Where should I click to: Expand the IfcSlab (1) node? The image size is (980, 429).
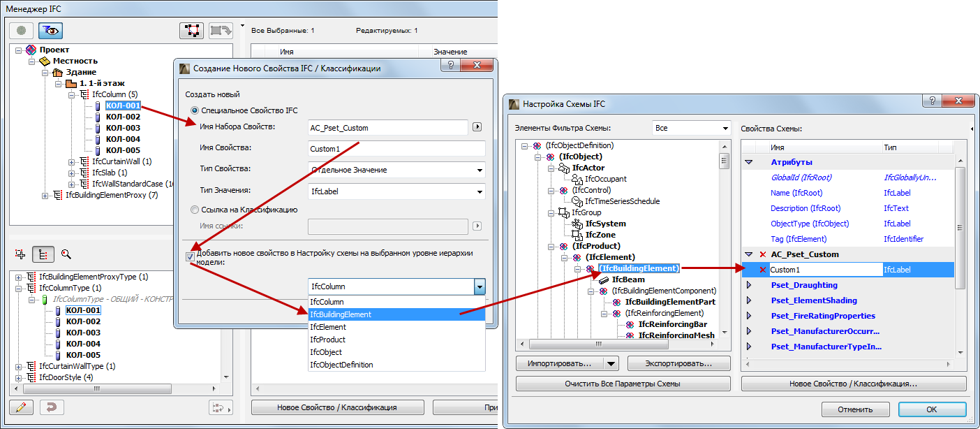(x=72, y=173)
